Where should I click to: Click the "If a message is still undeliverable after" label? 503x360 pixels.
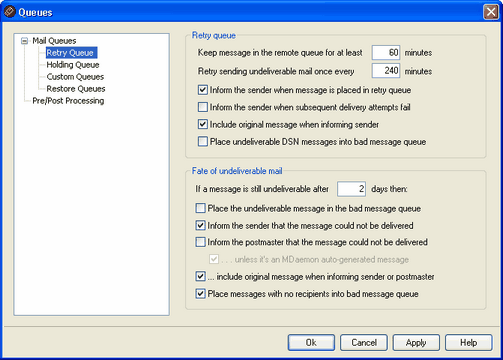pos(262,189)
